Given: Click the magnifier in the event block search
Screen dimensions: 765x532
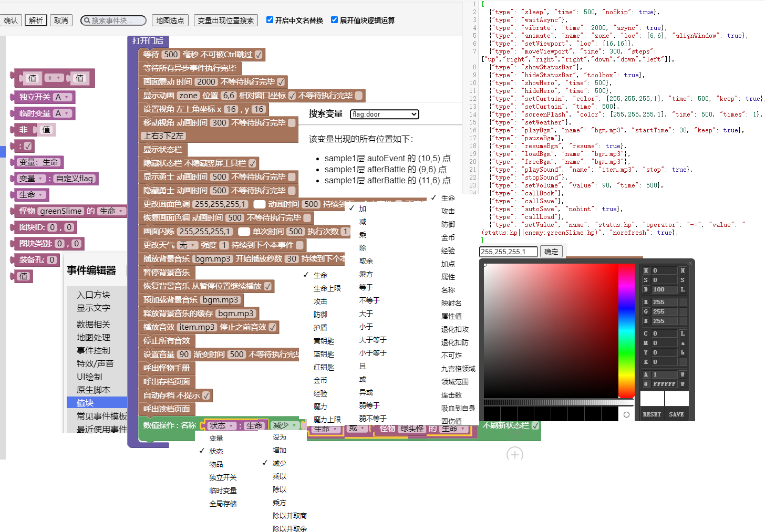Looking at the screenshot, I should click(x=87, y=20).
